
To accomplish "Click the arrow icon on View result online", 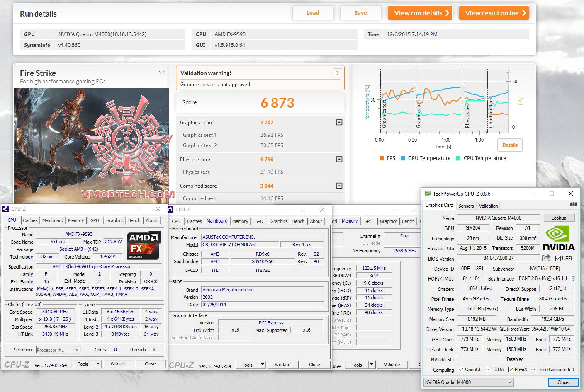I will [x=524, y=13].
